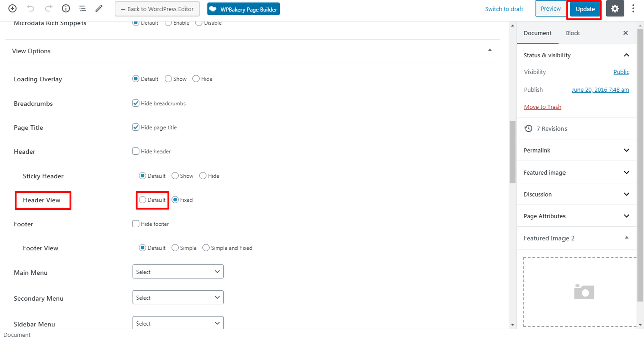
Task: Check the Hide header checkbox
Action: pos(136,151)
